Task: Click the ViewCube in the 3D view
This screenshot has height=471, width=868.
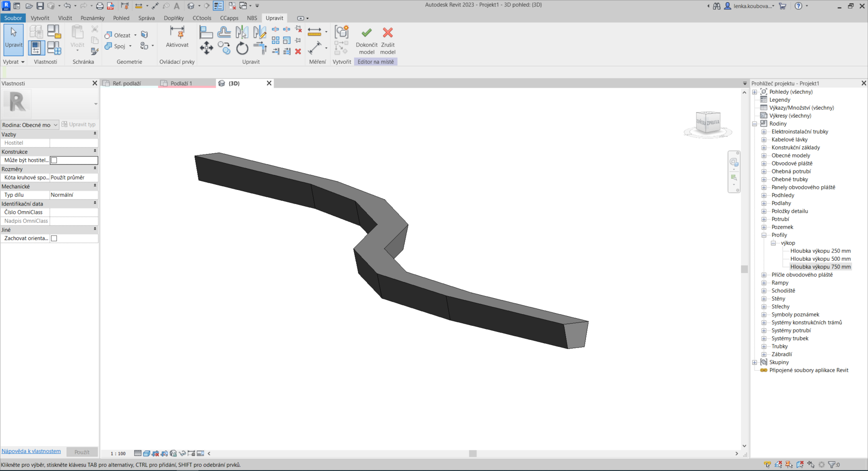Action: (708, 122)
